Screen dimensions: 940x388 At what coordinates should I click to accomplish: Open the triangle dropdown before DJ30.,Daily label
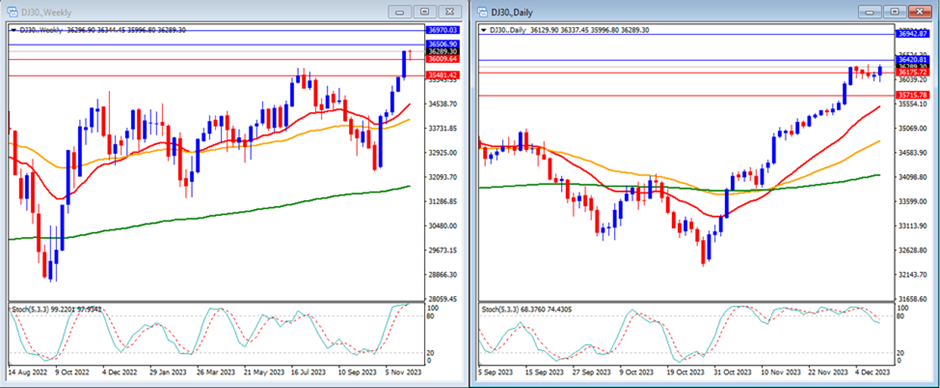pos(484,29)
